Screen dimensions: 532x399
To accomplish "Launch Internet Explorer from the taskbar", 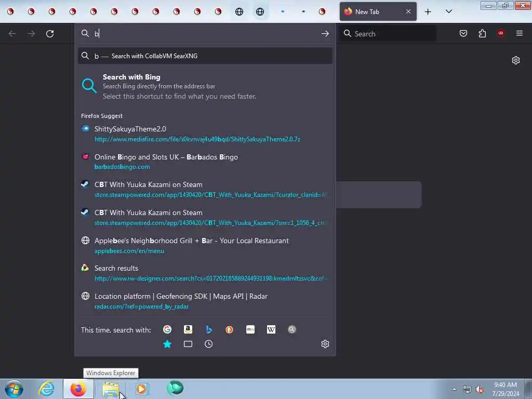I will tap(46, 389).
